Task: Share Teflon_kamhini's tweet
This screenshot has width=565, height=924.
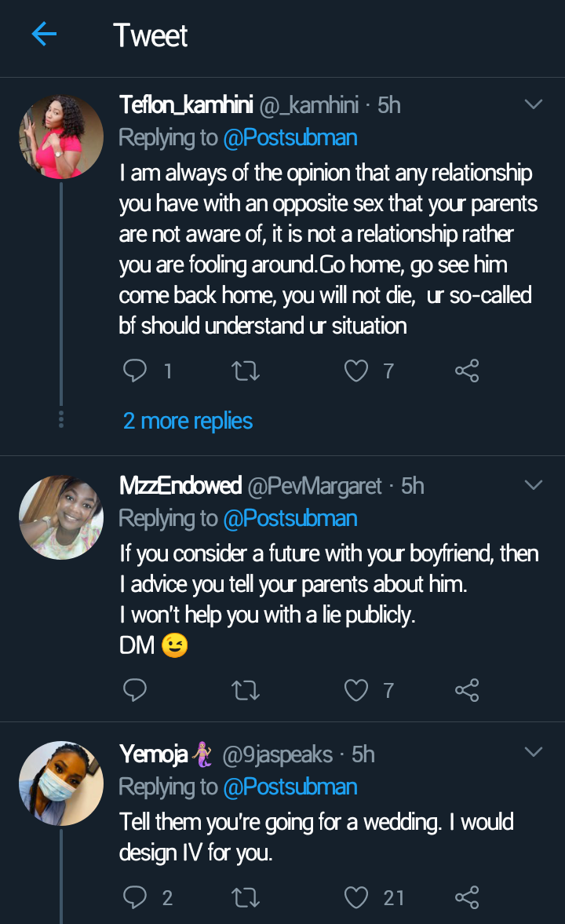Action: coord(467,371)
